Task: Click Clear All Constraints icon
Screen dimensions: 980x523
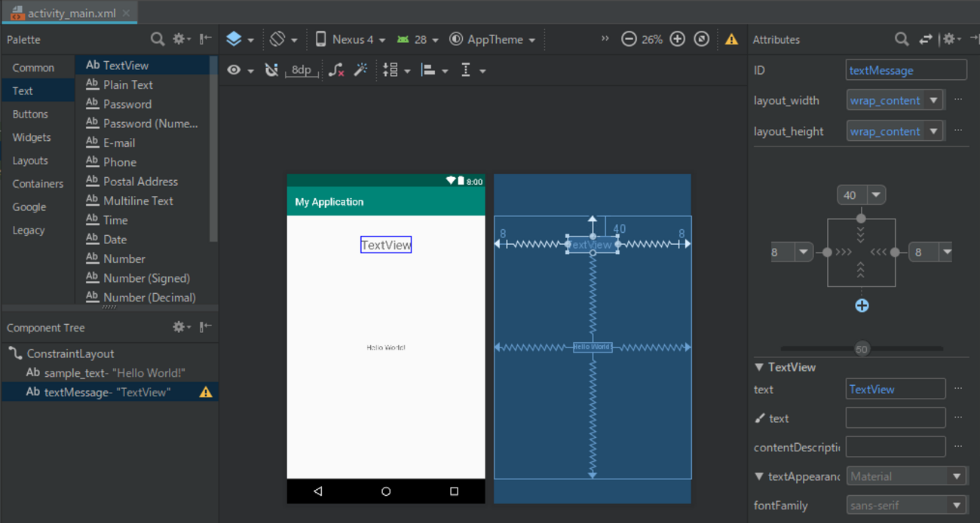Action: coord(336,70)
